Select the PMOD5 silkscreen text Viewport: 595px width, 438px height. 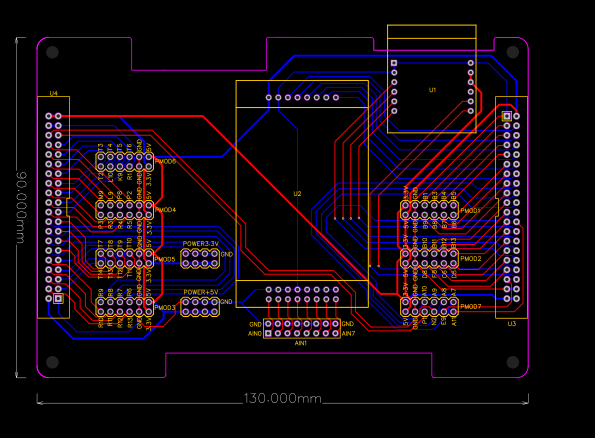point(165,259)
